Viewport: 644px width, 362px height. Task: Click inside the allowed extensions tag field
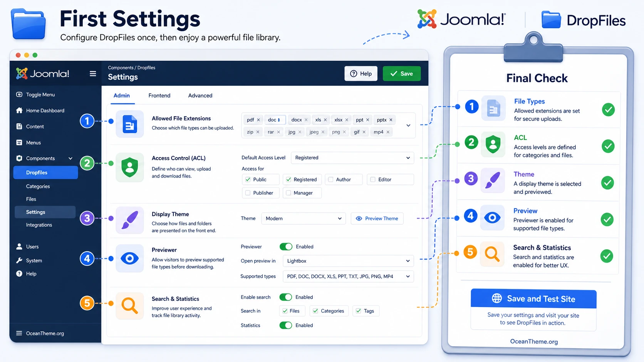pos(328,125)
